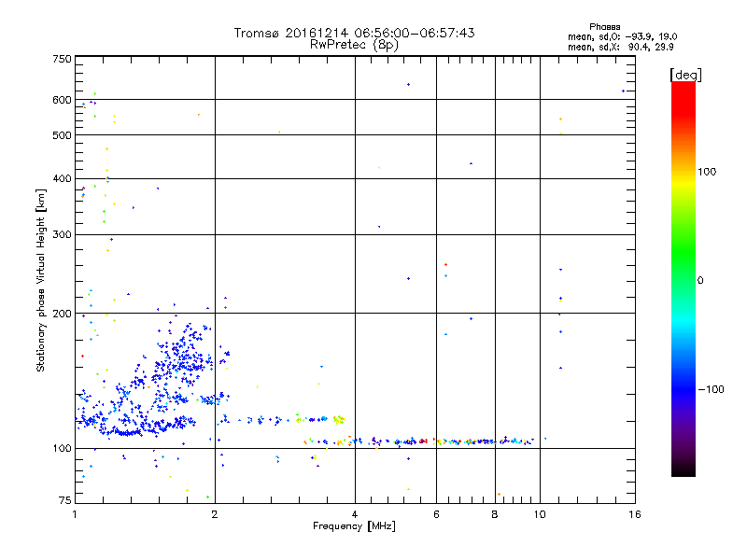
Task: Click the 'mean, sd,X: 90.4, 29.9' line
Action: [x=620, y=47]
